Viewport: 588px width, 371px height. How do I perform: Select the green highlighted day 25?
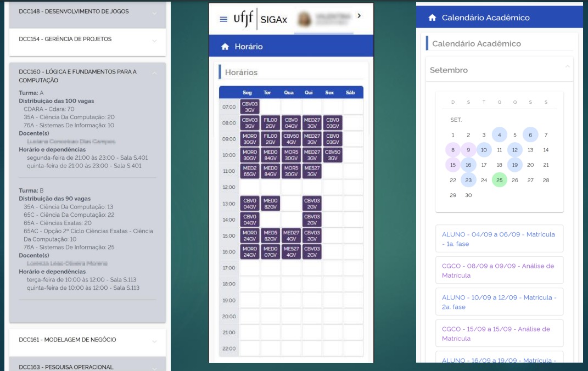(499, 180)
